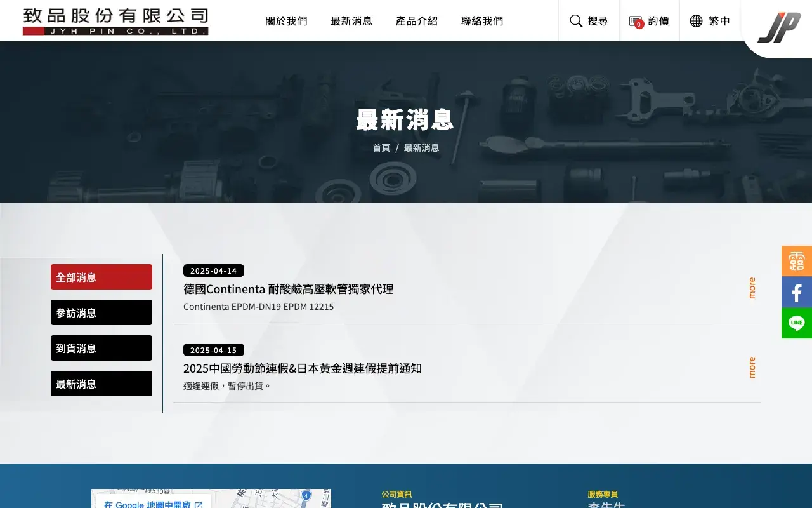Screen dimensions: 812x508
Task: Click the footer map thumbnail
Action: pyautogui.click(x=211, y=498)
